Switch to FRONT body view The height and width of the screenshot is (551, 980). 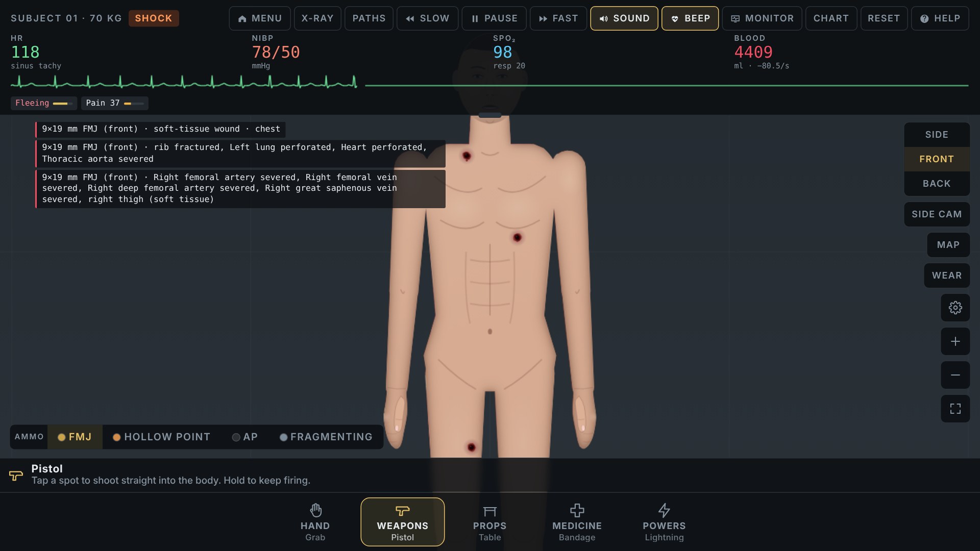[x=937, y=159]
